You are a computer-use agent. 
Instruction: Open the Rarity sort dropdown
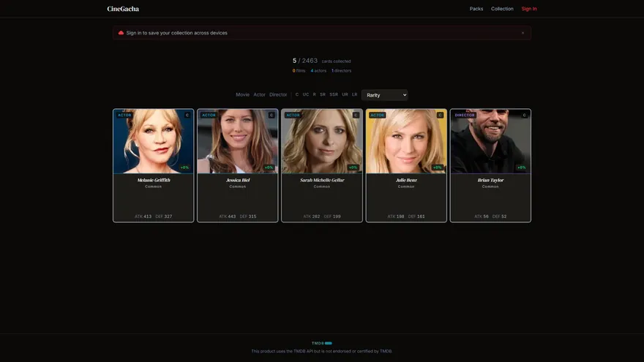tap(384, 95)
